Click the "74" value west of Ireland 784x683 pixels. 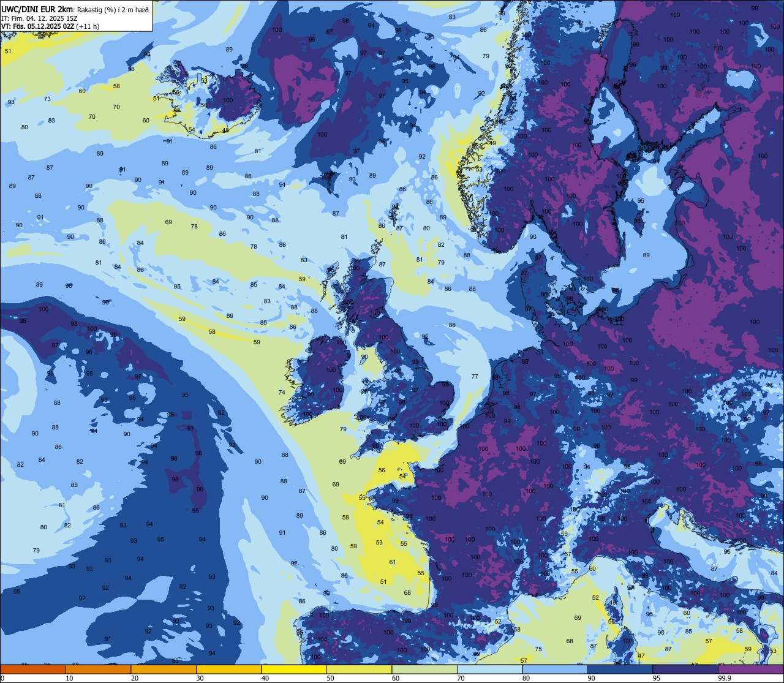(282, 393)
